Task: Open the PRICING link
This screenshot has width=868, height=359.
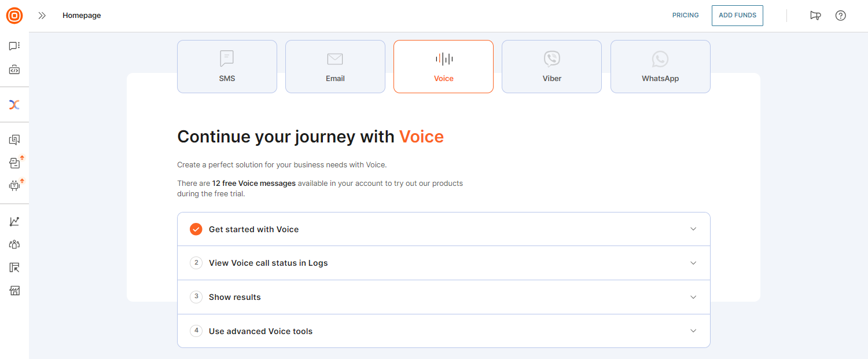Action: tap(685, 16)
